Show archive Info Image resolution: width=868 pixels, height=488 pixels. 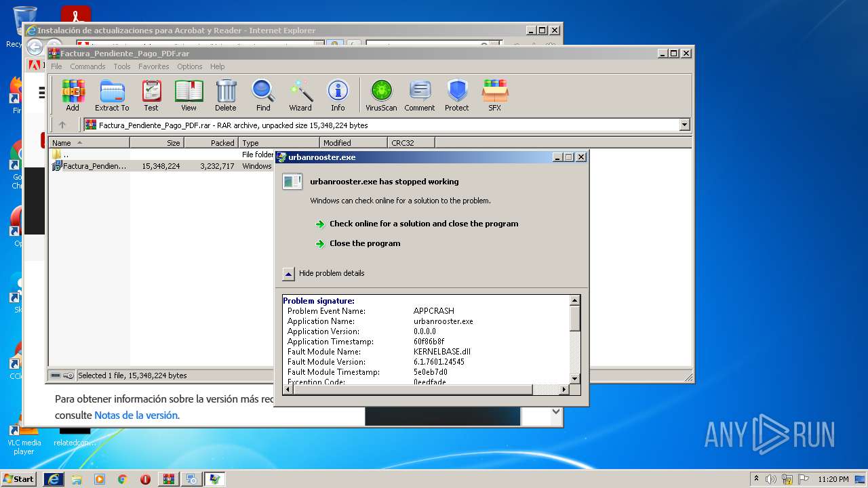(x=338, y=96)
